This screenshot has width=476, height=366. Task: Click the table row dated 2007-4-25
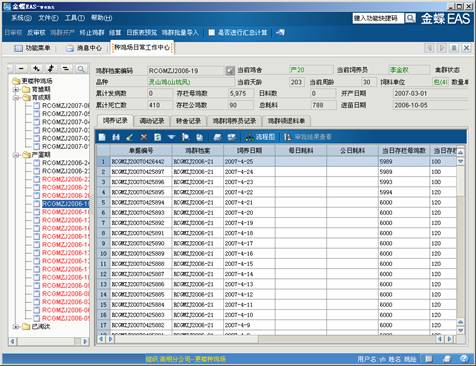277,162
